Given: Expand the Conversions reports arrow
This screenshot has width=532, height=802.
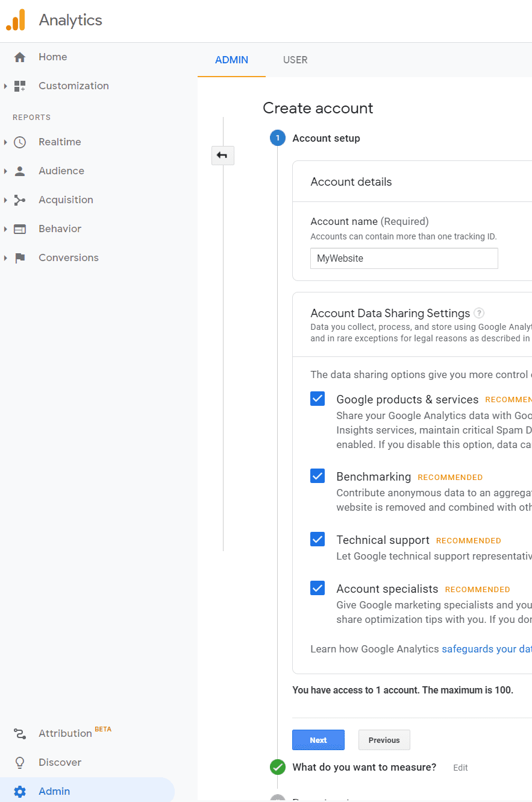Looking at the screenshot, I should click(x=5, y=258).
